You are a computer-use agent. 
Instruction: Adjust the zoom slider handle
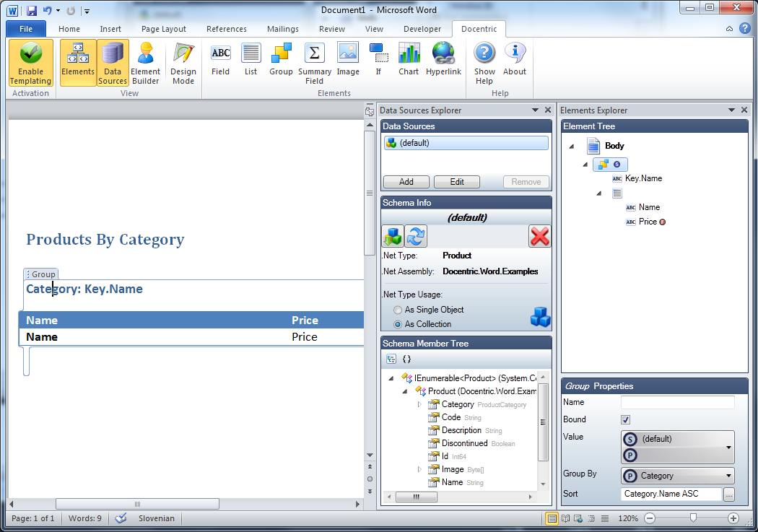click(x=693, y=518)
